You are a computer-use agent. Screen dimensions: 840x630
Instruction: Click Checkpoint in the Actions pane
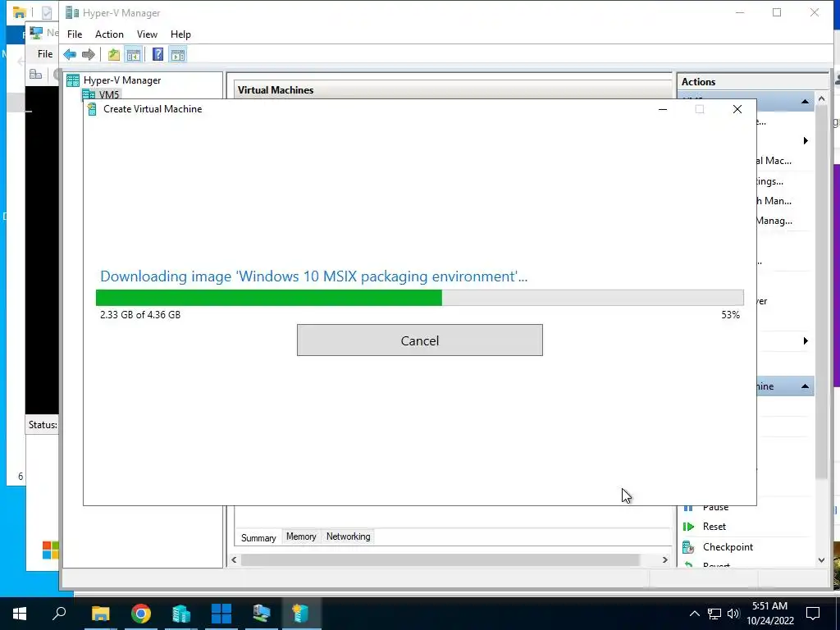(728, 547)
